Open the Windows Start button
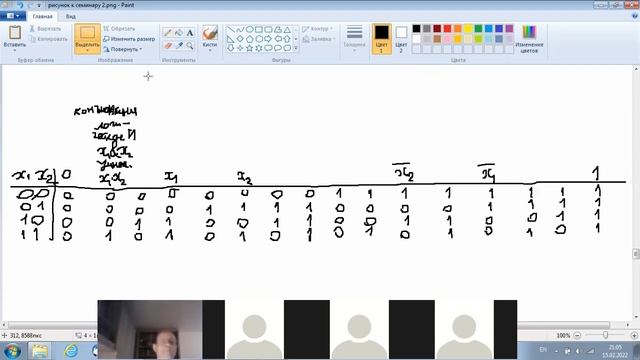 (x=12, y=351)
